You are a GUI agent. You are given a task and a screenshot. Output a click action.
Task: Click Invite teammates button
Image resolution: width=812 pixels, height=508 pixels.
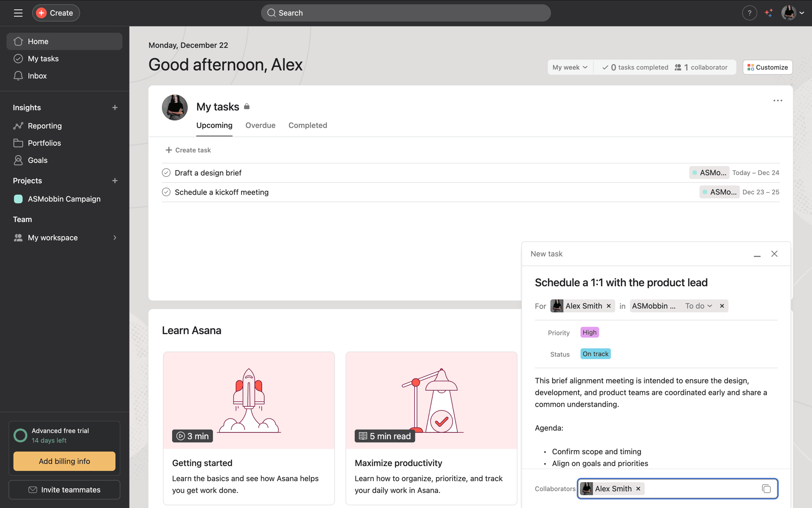pyautogui.click(x=64, y=490)
